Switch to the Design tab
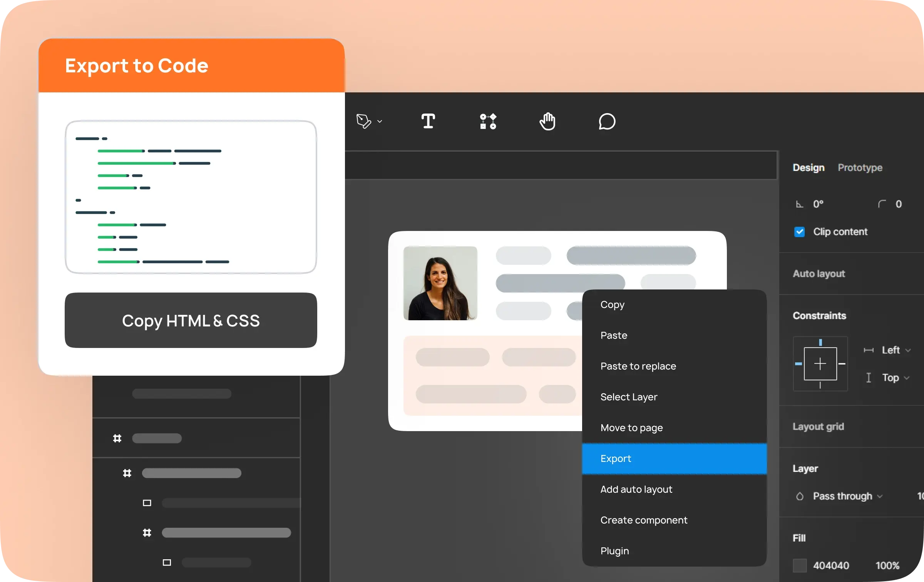Viewport: 924px width, 582px height. tap(808, 167)
